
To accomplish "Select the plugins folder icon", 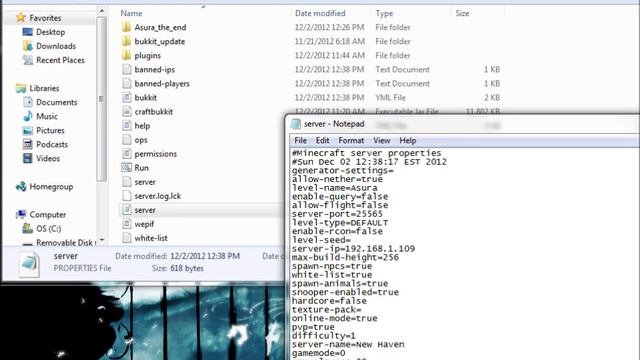I will pos(127,55).
